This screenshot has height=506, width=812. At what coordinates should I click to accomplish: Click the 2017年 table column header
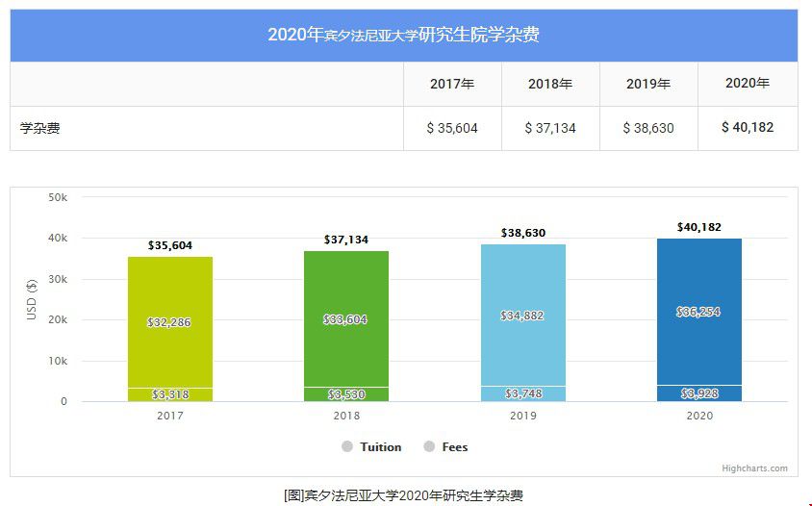coord(452,84)
